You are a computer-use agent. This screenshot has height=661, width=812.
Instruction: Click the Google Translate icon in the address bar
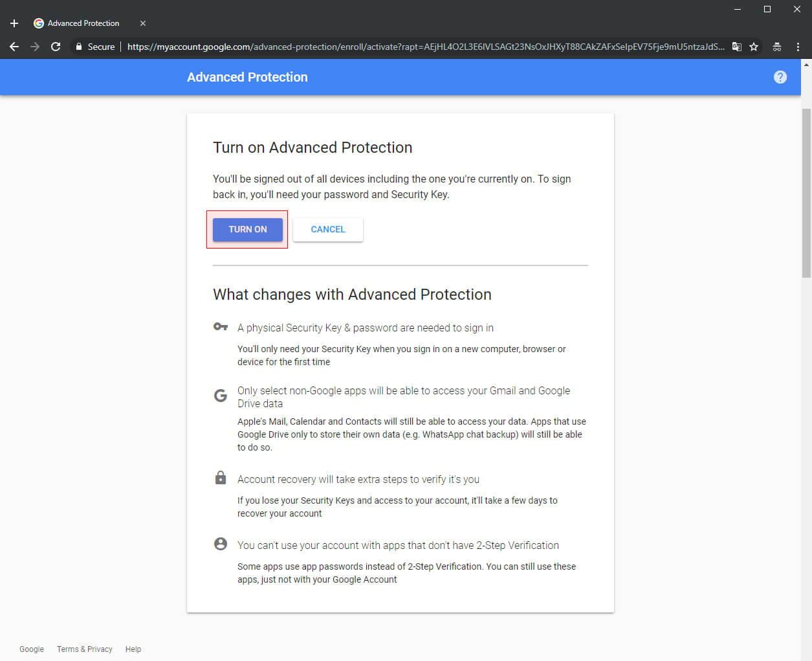[x=737, y=47]
